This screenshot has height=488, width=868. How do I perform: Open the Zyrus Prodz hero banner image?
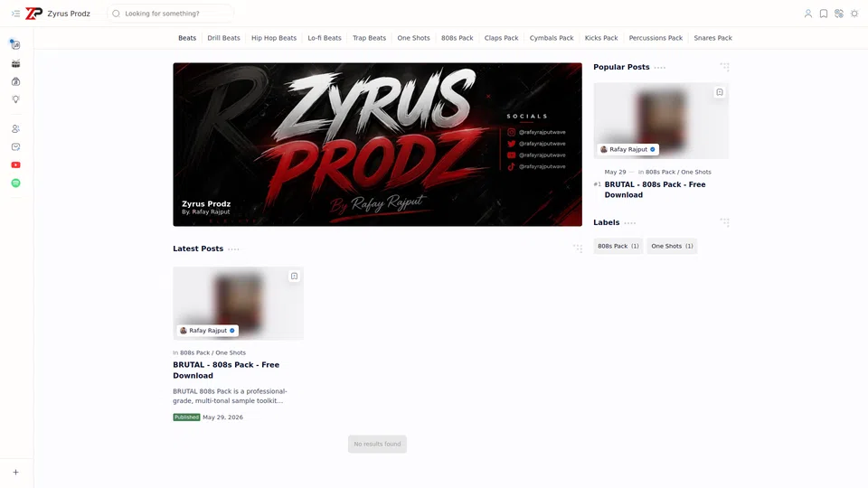[378, 145]
